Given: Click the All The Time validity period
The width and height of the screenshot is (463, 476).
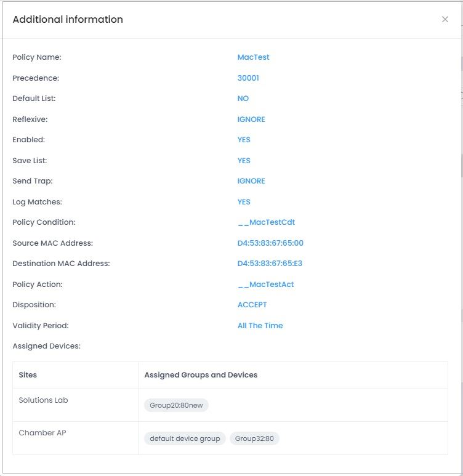Looking at the screenshot, I should point(260,325).
